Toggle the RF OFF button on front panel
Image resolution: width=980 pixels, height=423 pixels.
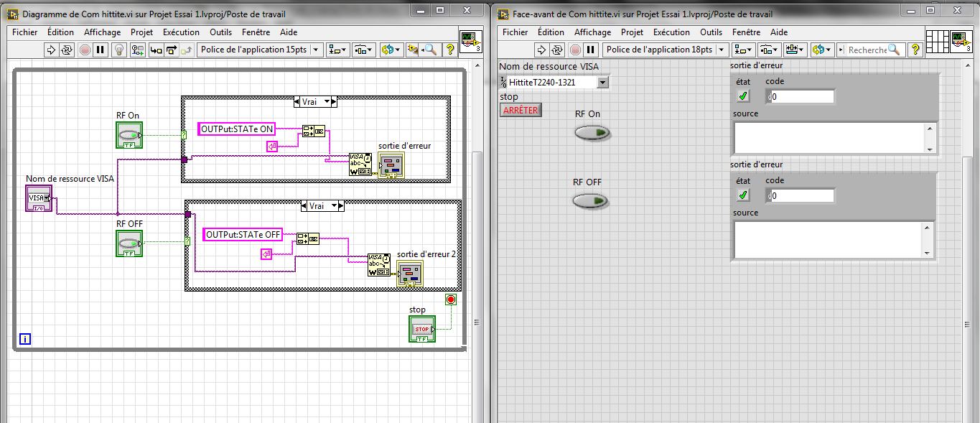coord(590,202)
